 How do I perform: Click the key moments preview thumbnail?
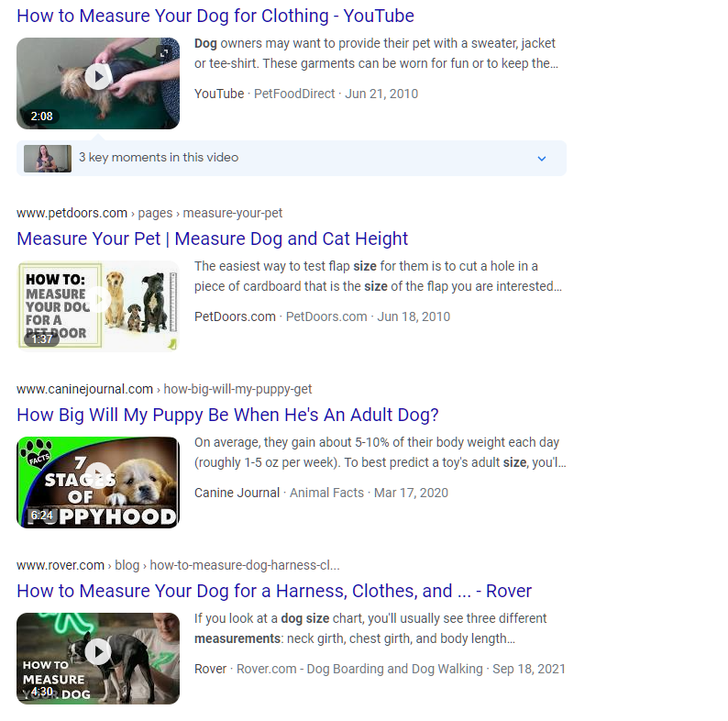(48, 158)
